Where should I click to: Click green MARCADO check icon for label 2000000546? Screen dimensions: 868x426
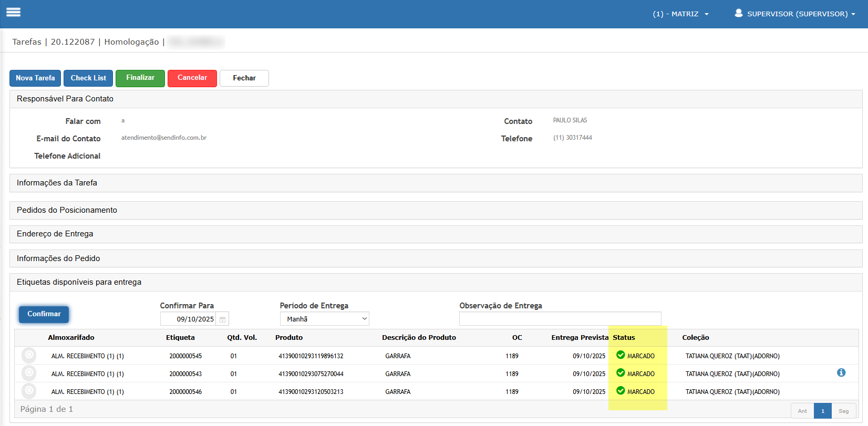621,391
